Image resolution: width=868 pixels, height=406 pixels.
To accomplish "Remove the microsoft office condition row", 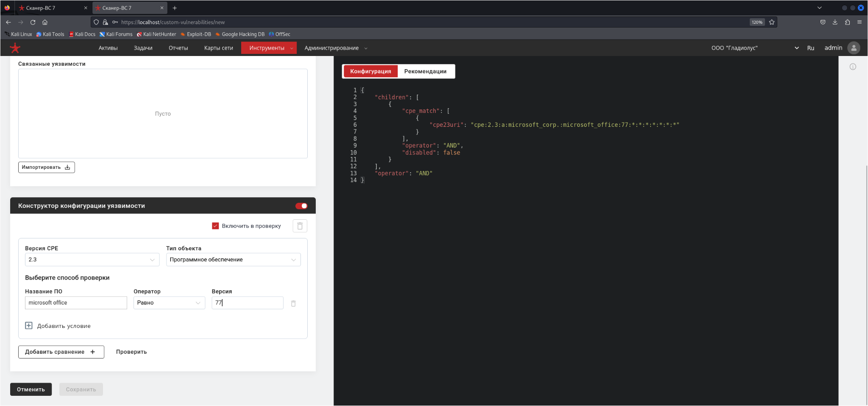I will tap(293, 303).
